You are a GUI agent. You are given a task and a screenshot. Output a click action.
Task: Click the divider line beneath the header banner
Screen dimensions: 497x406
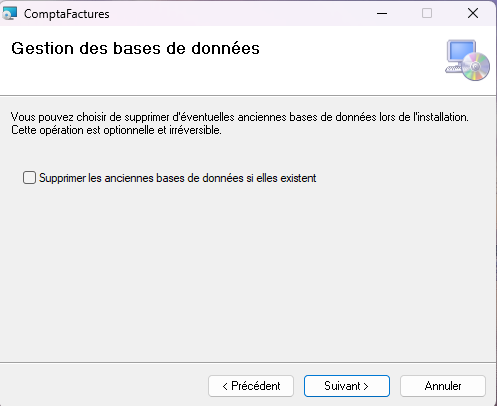[x=248, y=96]
